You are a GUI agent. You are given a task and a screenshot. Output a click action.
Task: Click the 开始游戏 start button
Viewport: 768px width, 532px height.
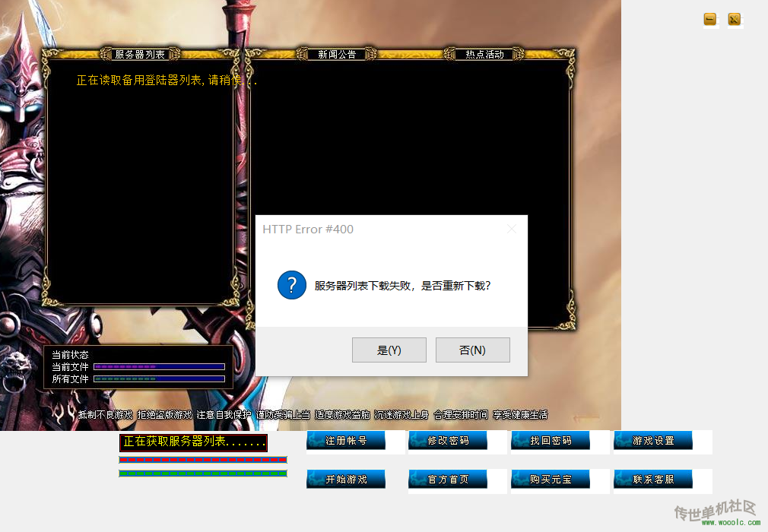coord(346,480)
